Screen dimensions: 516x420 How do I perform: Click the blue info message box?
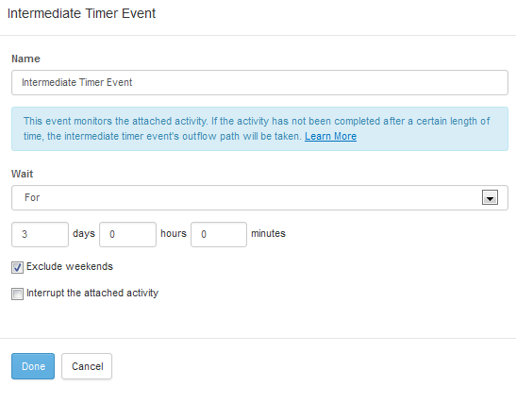pos(259,128)
